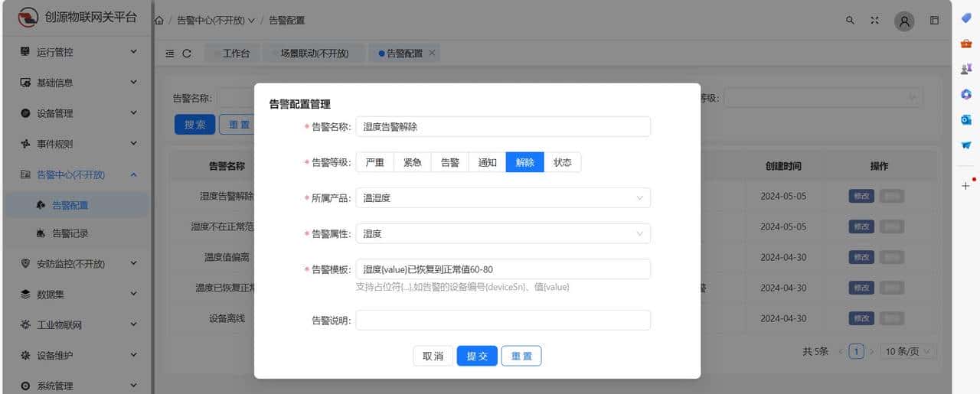Switch to the 场景联动 tab
Viewport: 980px width, 394px height.
tap(314, 53)
